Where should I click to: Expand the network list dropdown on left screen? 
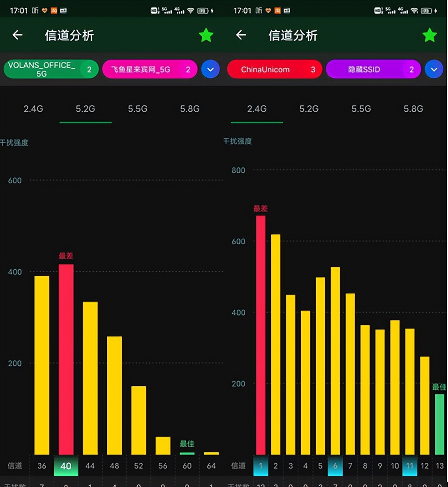click(210, 69)
